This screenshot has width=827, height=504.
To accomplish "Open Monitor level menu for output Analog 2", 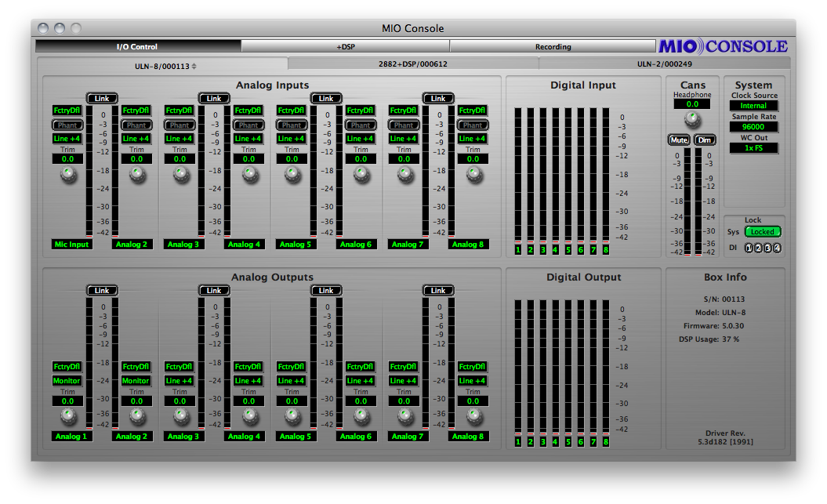I will point(136,381).
